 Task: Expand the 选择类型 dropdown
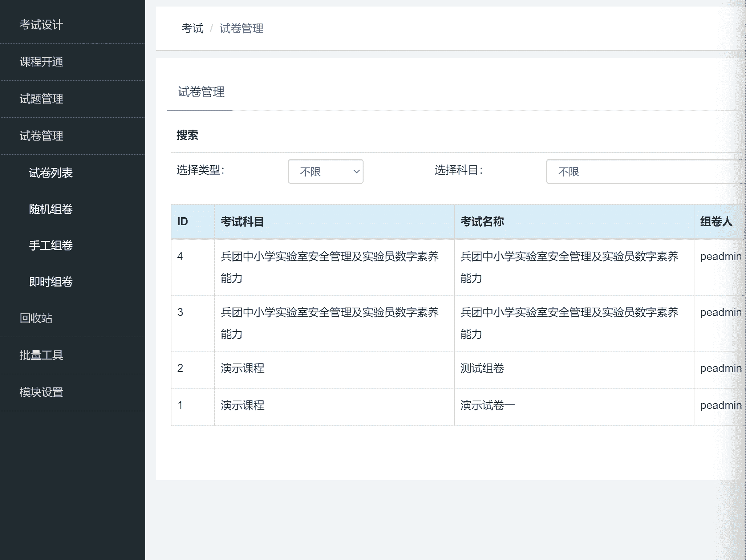click(x=325, y=171)
